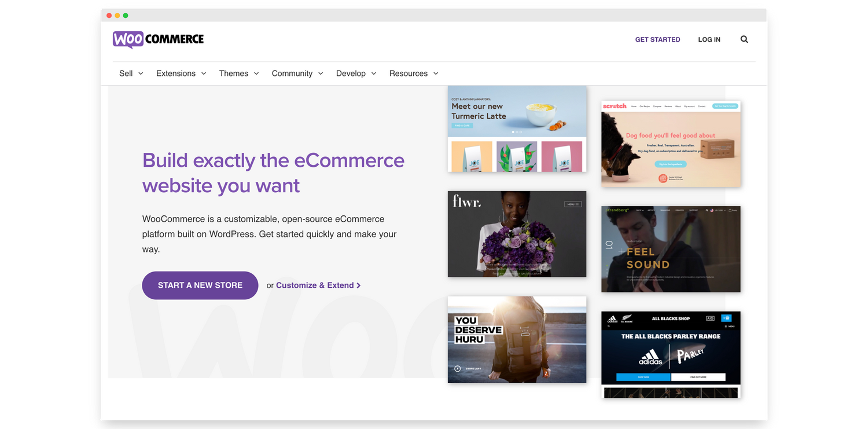Viewport: 868px width, 429px height.
Task: Click the GET STARTED link
Action: tap(657, 39)
